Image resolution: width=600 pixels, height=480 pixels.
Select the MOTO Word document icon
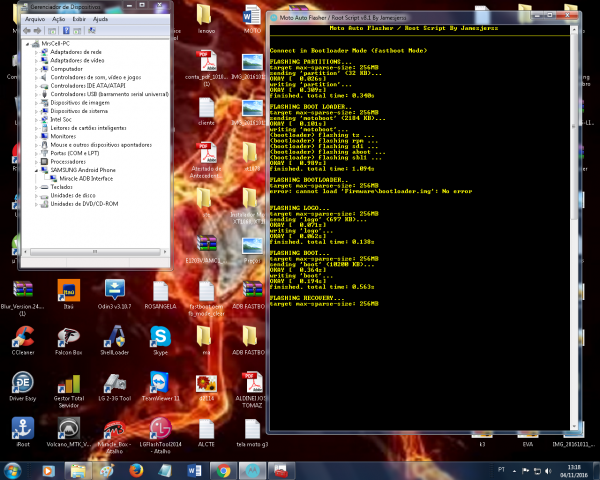tap(252, 19)
